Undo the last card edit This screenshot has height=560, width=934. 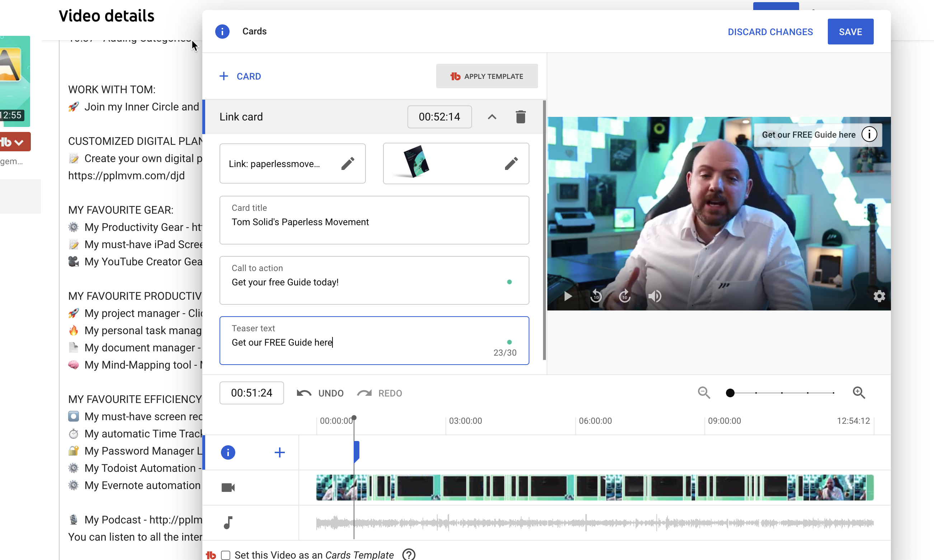[320, 393]
